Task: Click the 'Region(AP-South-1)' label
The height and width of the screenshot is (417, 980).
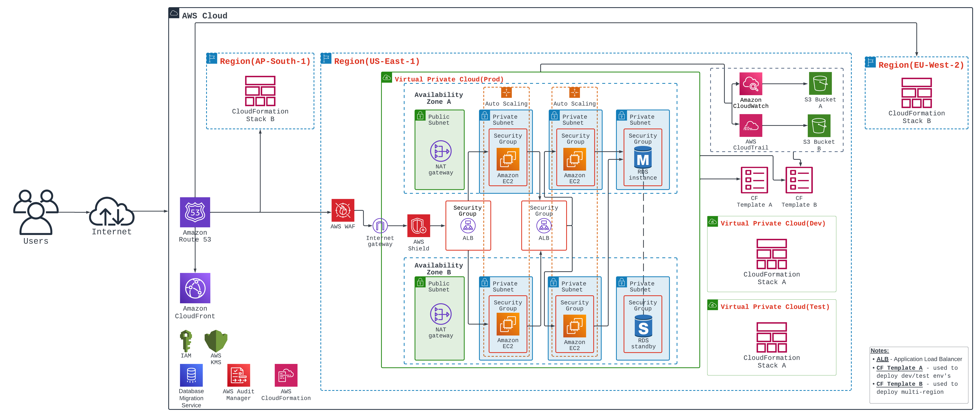Action: [265, 61]
